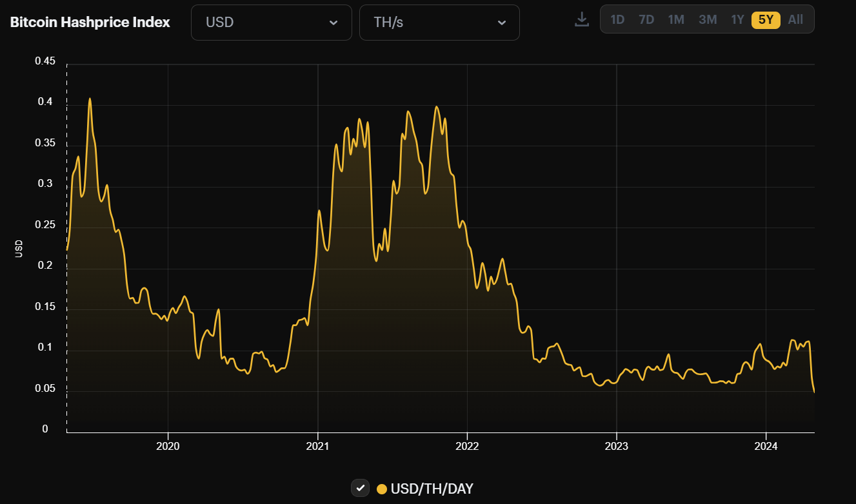
Task: Click the USD/TH/DAY legend label
Action: 432,489
